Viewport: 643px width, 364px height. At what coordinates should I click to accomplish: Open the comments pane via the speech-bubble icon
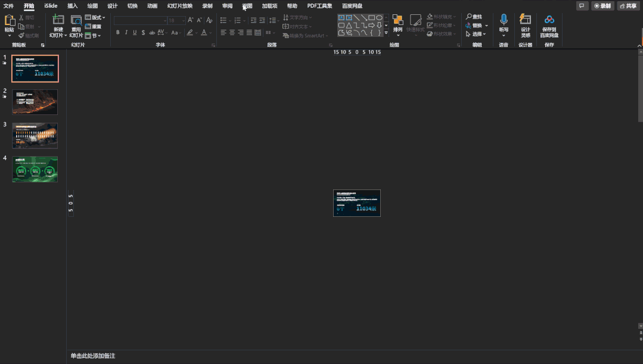(x=582, y=6)
